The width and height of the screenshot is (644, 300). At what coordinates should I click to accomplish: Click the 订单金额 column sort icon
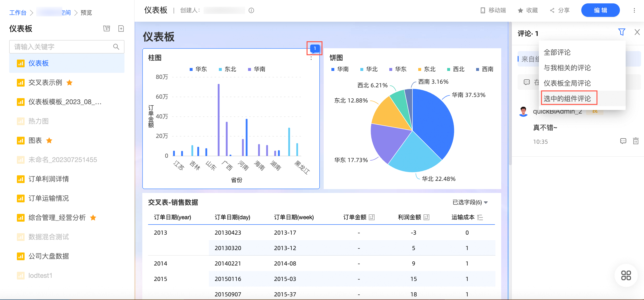pos(372,217)
